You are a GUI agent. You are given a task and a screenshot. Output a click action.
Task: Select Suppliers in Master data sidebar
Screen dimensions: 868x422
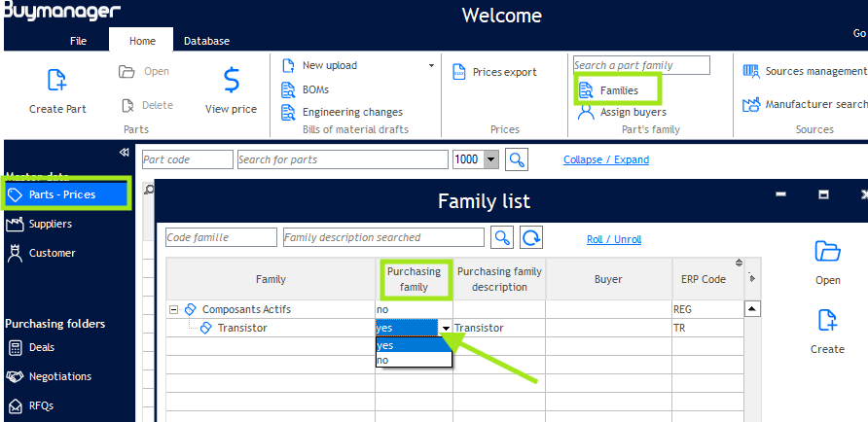click(x=50, y=224)
